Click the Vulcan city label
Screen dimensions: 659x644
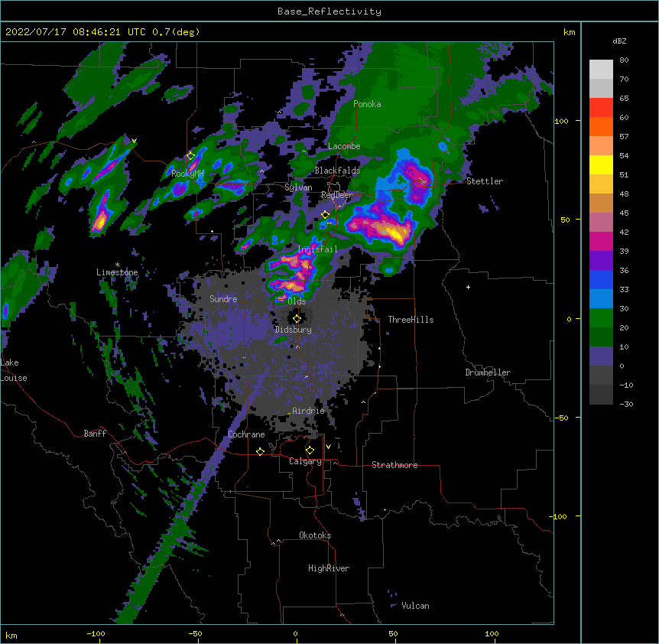(x=415, y=606)
